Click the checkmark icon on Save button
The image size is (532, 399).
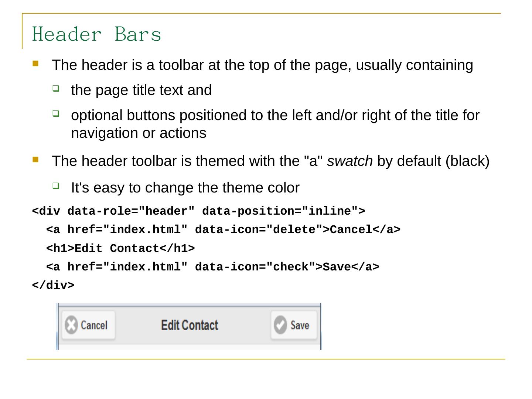[280, 325]
